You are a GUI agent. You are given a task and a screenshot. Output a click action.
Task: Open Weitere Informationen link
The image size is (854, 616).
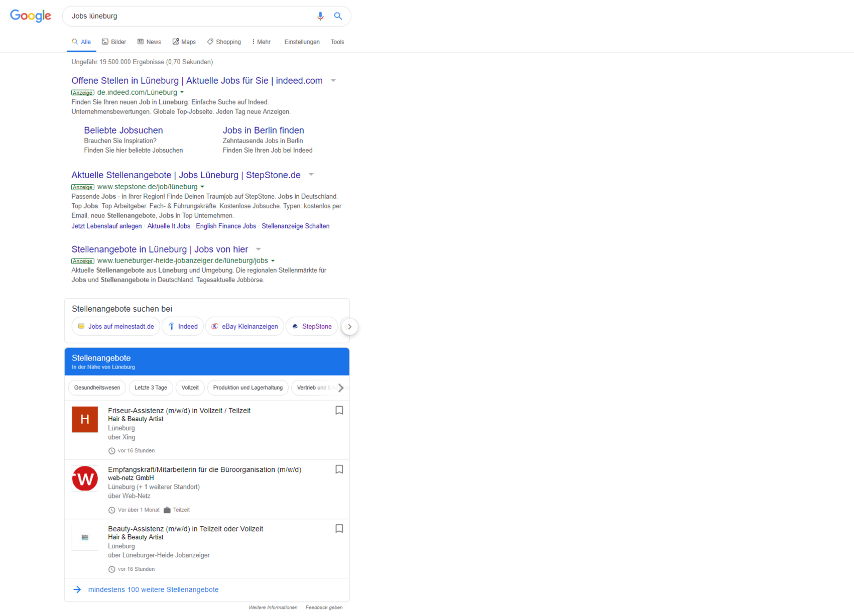273,607
